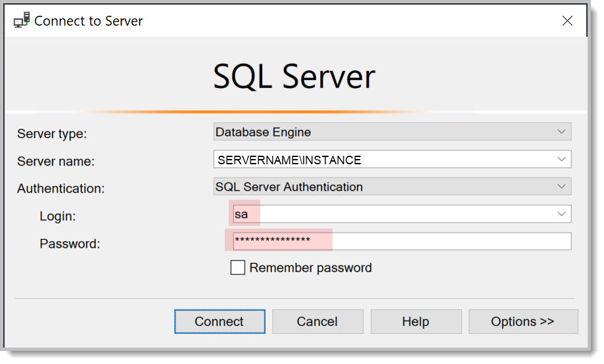Open the Authentication dropdown arrow
The height and width of the screenshot is (364, 604).
[561, 187]
